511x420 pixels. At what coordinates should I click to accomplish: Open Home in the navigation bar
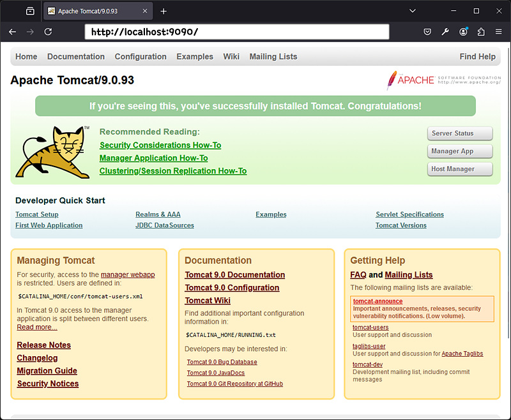coord(26,57)
